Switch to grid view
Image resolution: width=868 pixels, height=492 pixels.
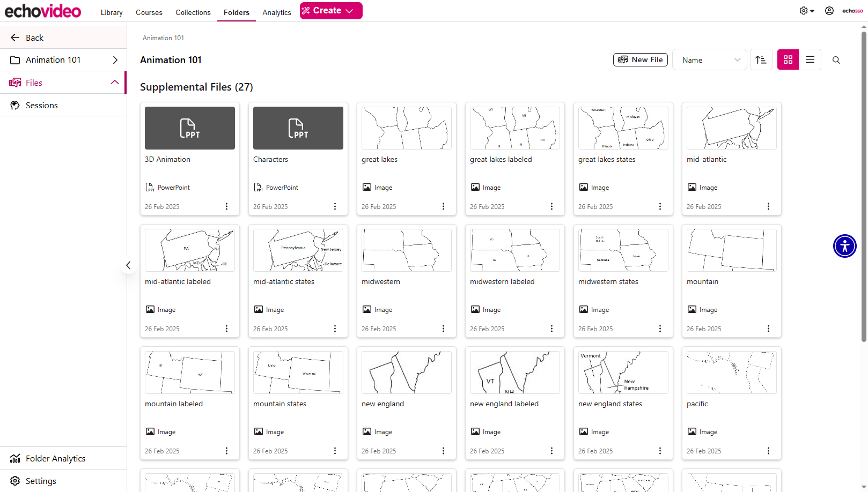(x=788, y=60)
